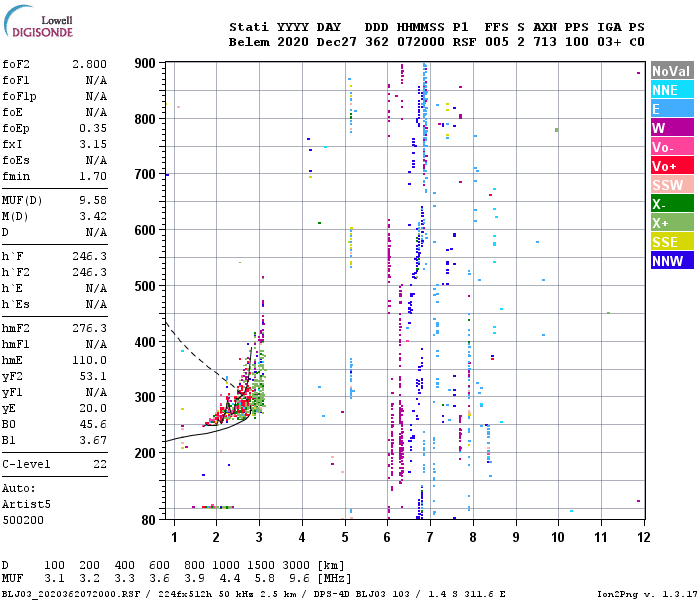Click the Lowell Digisonde logo
This screenshot has width=700, height=600.
(38, 21)
